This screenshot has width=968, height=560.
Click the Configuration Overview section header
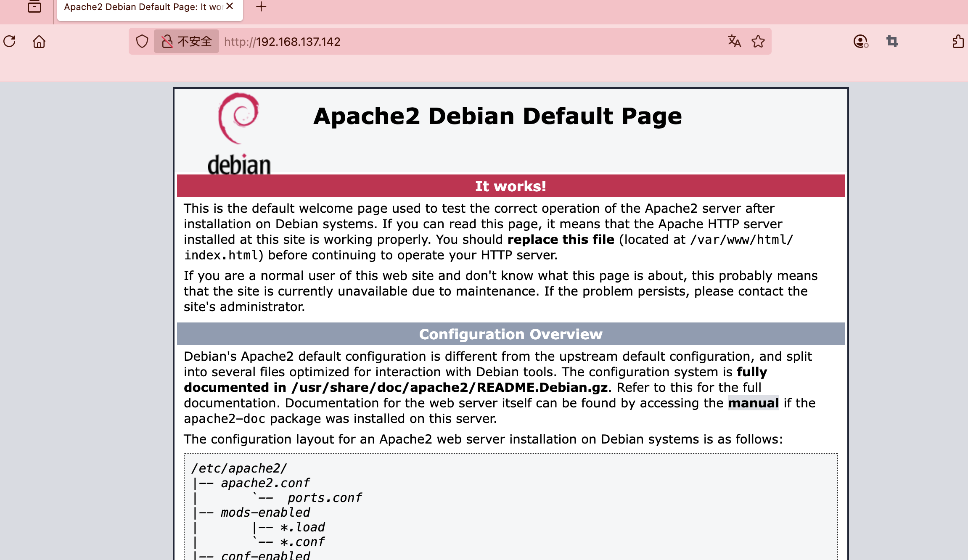pos(510,334)
